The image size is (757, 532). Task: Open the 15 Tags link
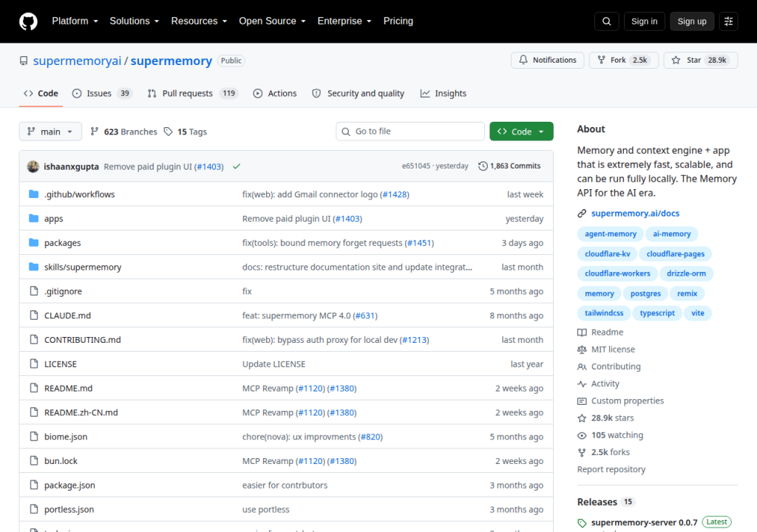[x=186, y=132]
